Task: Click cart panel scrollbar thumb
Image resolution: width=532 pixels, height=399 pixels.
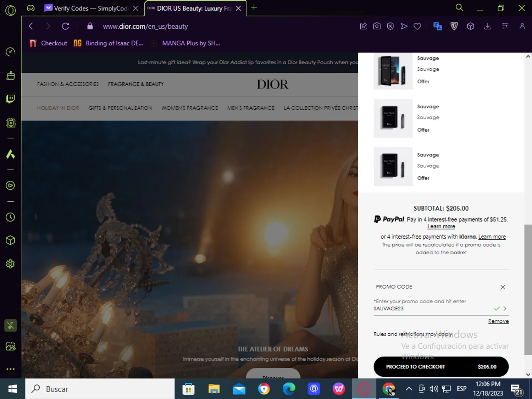Action: click(x=528, y=289)
